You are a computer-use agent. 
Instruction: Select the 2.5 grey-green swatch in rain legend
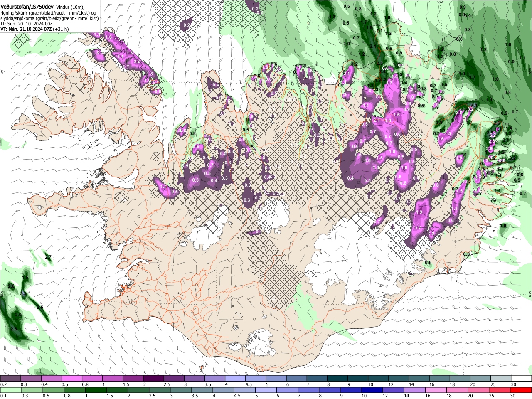tap(160, 390)
